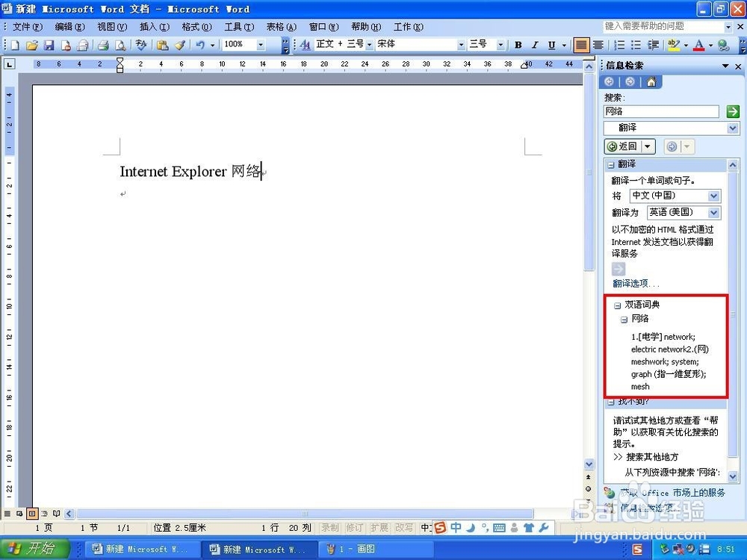This screenshot has width=747, height=560.
Task: Open the 帮助 menu
Action: [366, 27]
